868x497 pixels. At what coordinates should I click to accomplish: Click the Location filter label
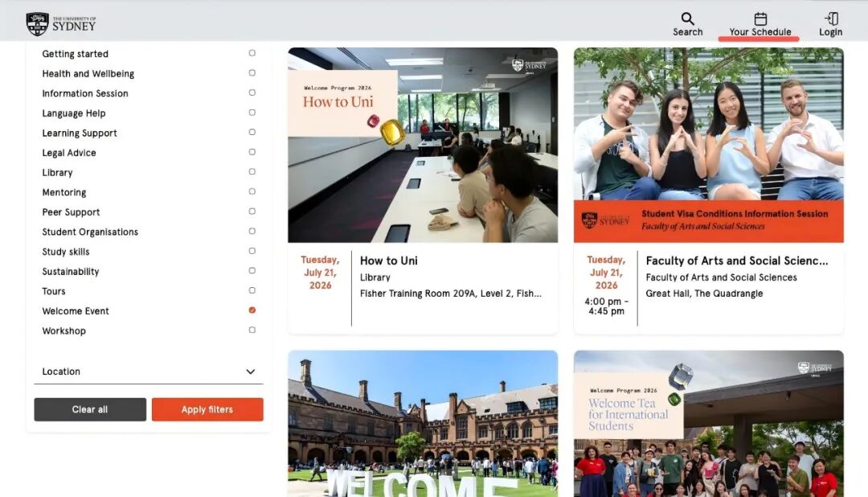[61, 372]
